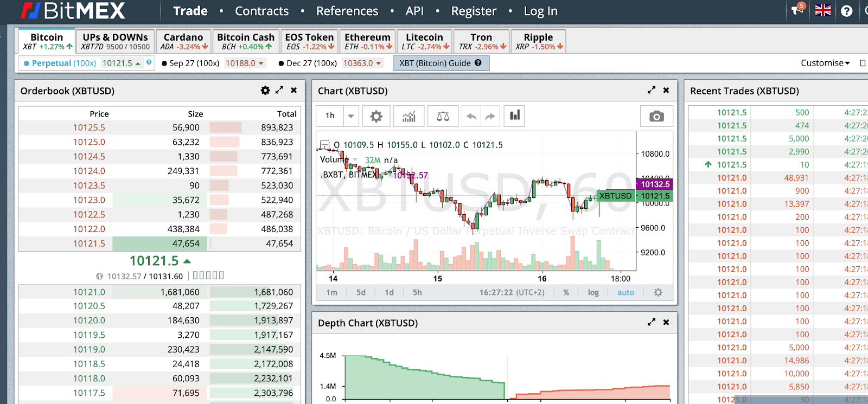
Task: Open the API menu item
Action: pyautogui.click(x=414, y=11)
